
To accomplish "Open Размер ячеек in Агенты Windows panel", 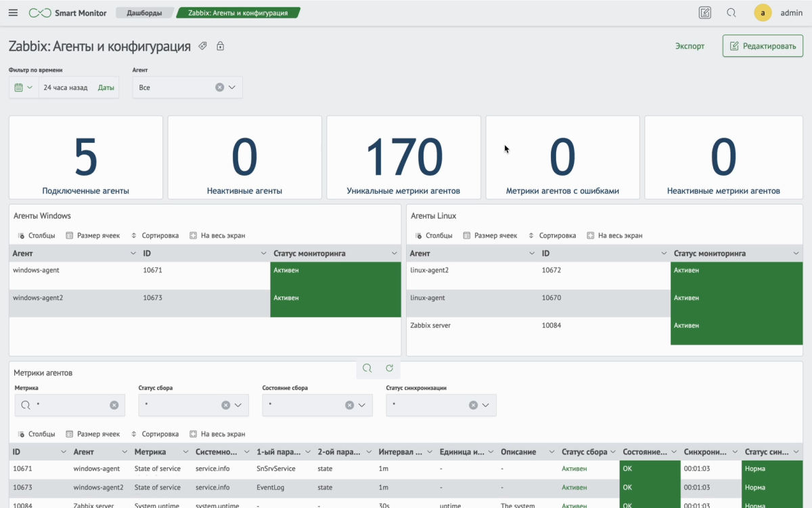I will (93, 236).
